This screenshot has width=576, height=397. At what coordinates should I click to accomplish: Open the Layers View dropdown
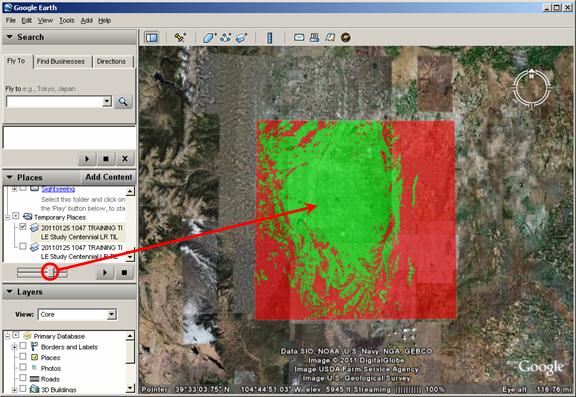(112, 314)
